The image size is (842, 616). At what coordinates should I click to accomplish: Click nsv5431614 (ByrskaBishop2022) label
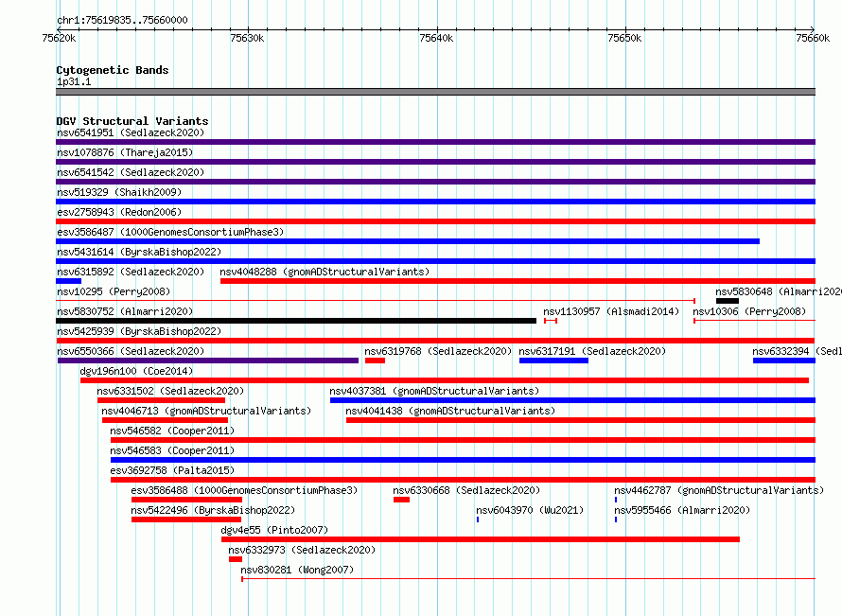click(x=139, y=252)
